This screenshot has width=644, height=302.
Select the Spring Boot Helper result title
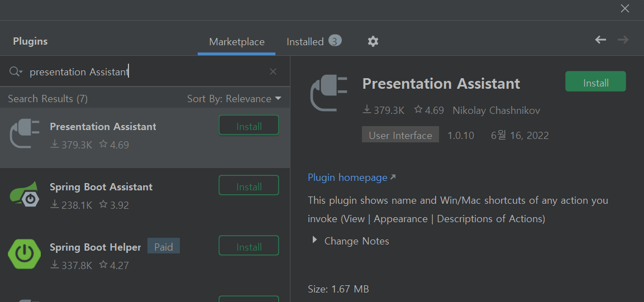coord(96,247)
